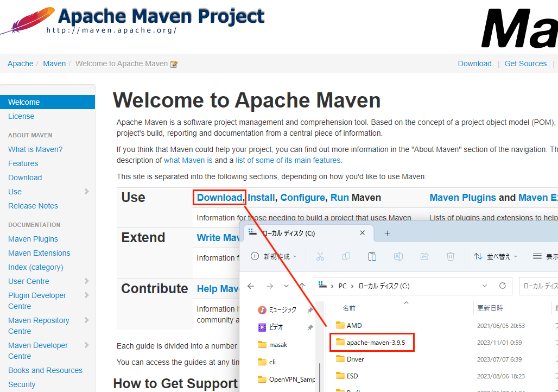Image resolution: width=558 pixels, height=392 pixels.
Task: Open Security in the sidebar
Action: (x=22, y=384)
